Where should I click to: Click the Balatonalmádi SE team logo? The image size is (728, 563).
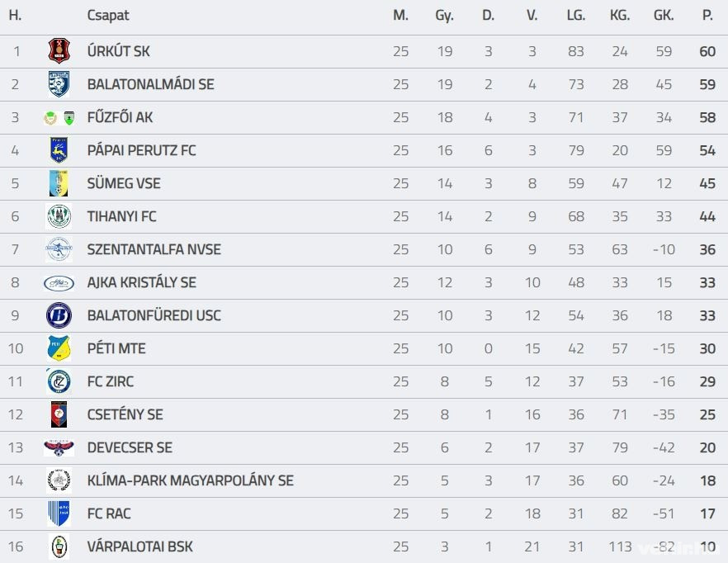[x=59, y=84]
